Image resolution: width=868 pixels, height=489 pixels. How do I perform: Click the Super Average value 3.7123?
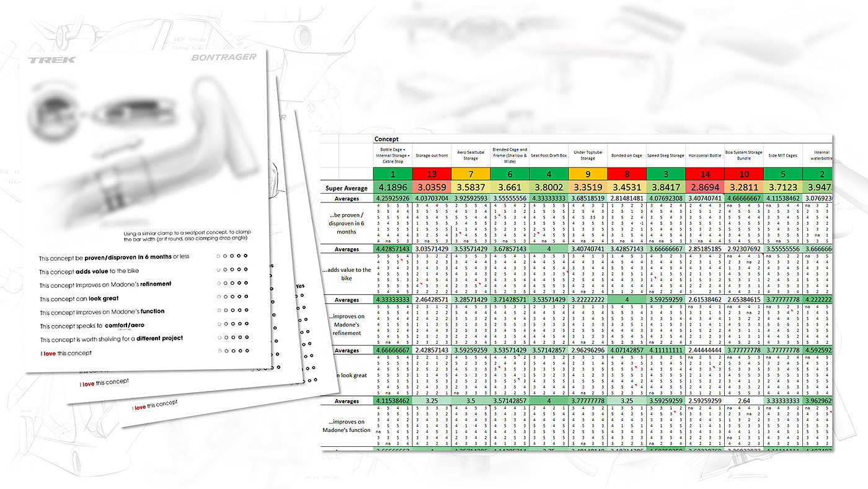click(784, 187)
